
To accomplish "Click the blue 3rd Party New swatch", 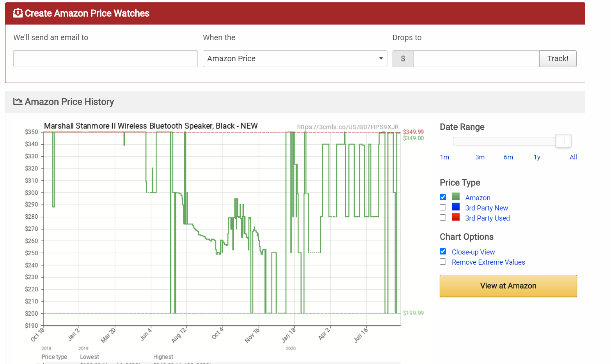I will (456, 207).
